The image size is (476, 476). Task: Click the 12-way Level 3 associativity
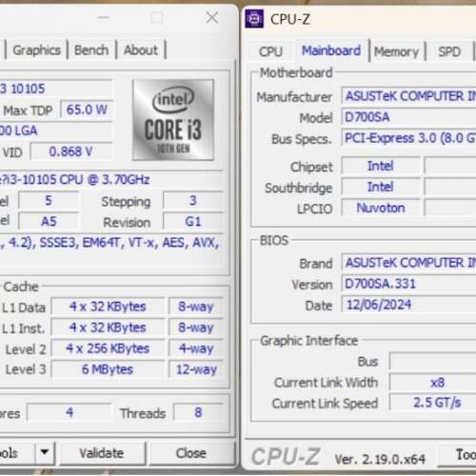[196, 369]
